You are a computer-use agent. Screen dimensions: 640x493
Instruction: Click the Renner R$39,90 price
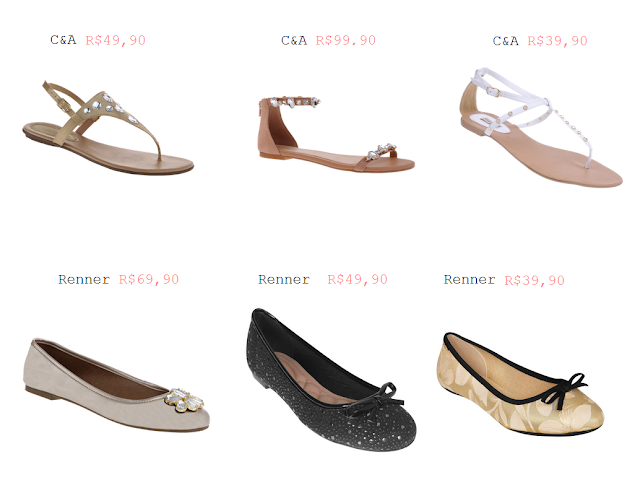pos(534,280)
